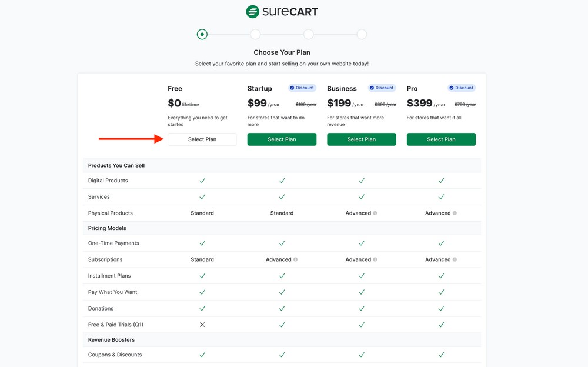Click the Discount badge on the Startup plan
The width and height of the screenshot is (588, 367).
point(302,88)
